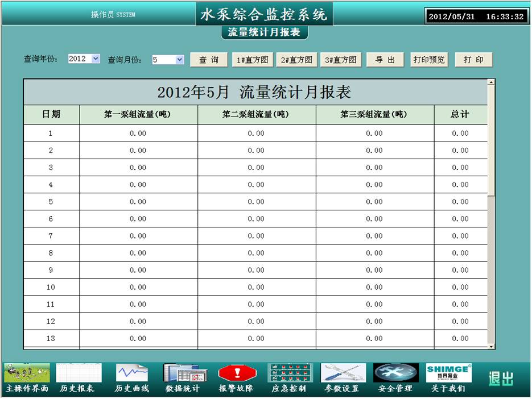The height and width of the screenshot is (399, 532).
Task: Open the 参数设置 parameter settings icon
Action: tap(343, 373)
